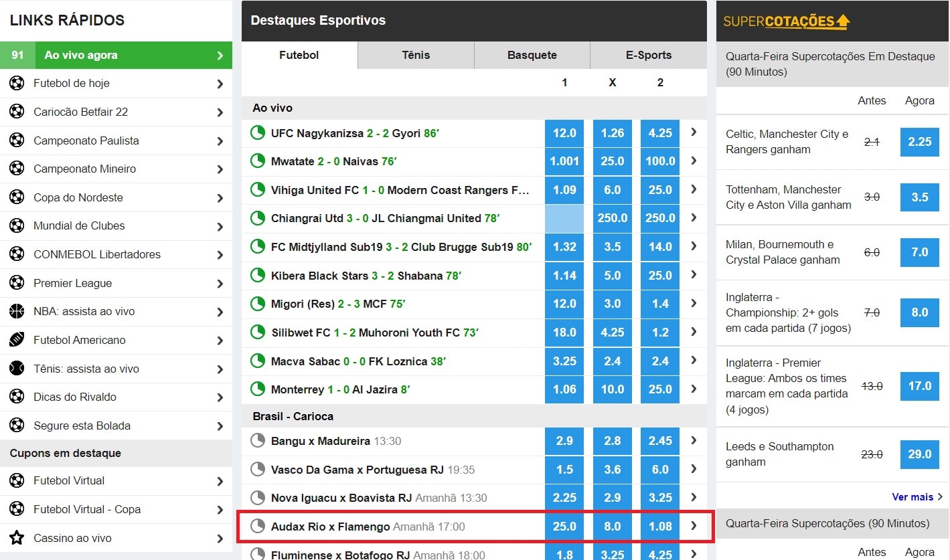
Task: Switch to the Basquete tab
Action: click(532, 55)
